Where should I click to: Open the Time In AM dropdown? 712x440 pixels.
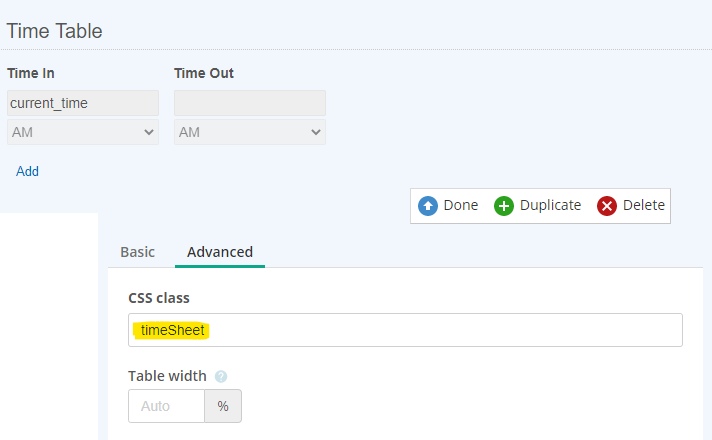click(83, 132)
